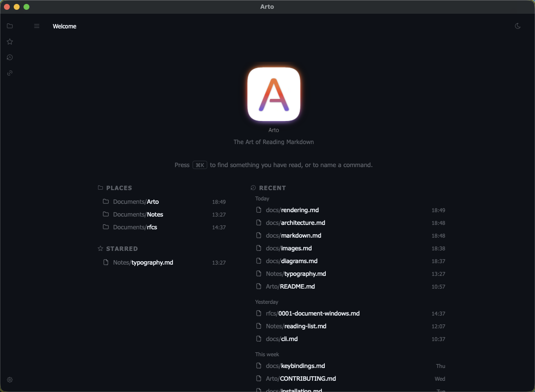Maximize the window with green button

pyautogui.click(x=26, y=7)
